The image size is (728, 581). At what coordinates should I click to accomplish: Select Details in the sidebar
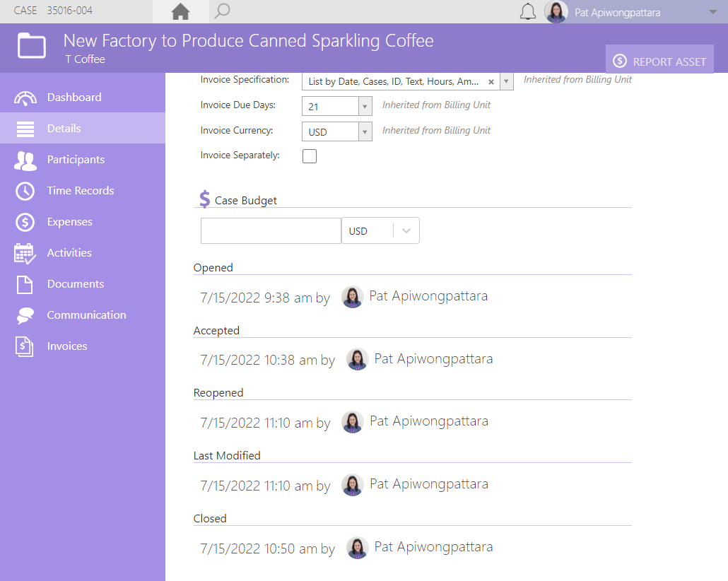(x=83, y=128)
